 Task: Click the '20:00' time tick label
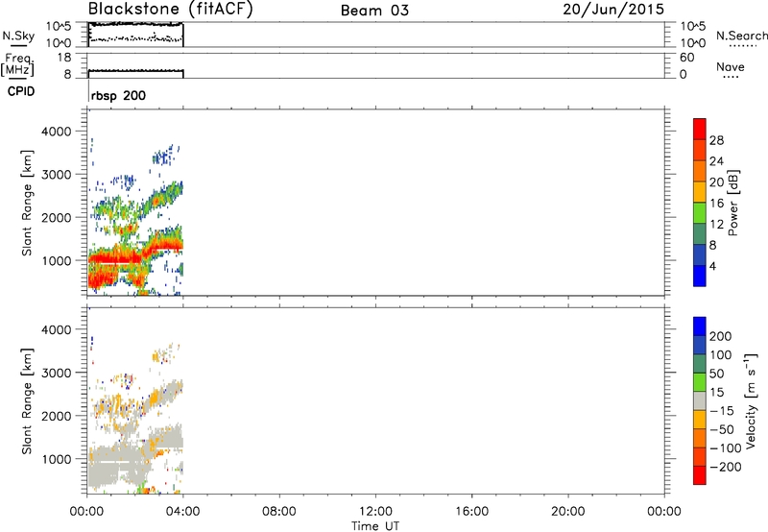pos(567,512)
